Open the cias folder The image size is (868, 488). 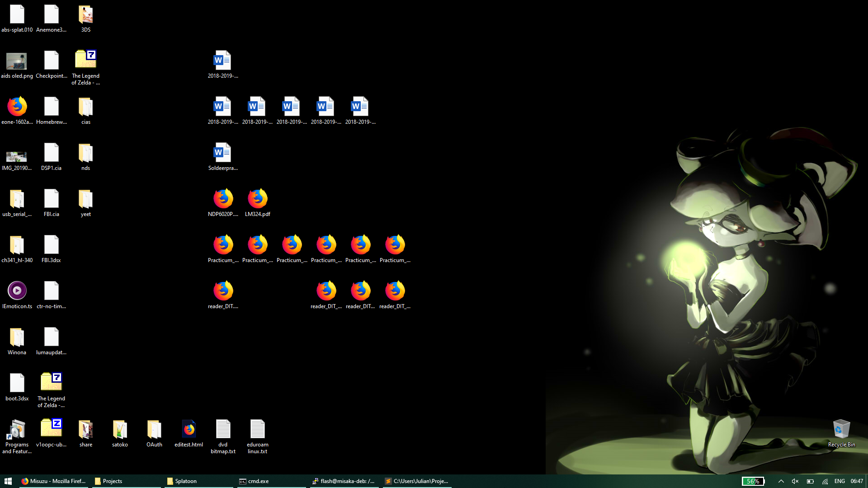85,111
